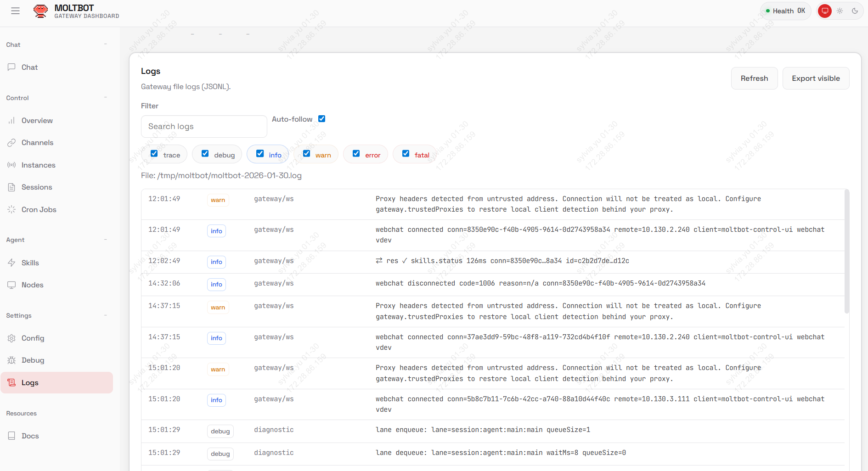
Task: Click the red monitor icon in header
Action: (x=825, y=11)
